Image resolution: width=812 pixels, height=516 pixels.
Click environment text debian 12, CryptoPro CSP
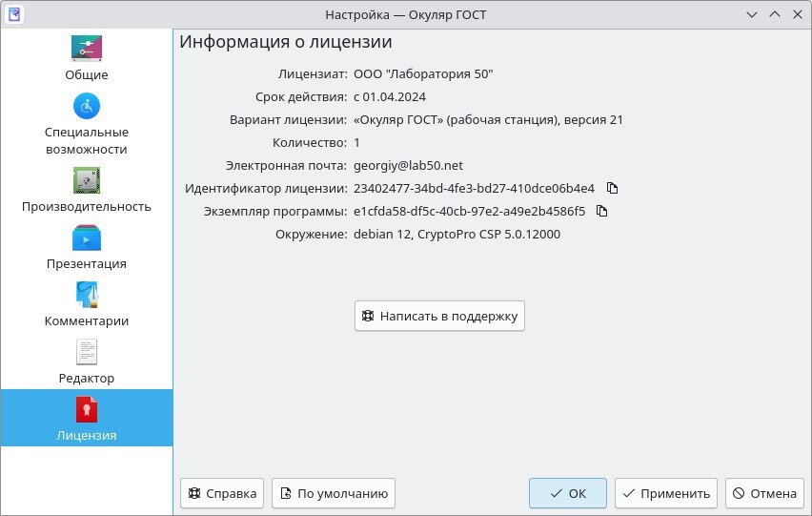pyautogui.click(x=428, y=235)
